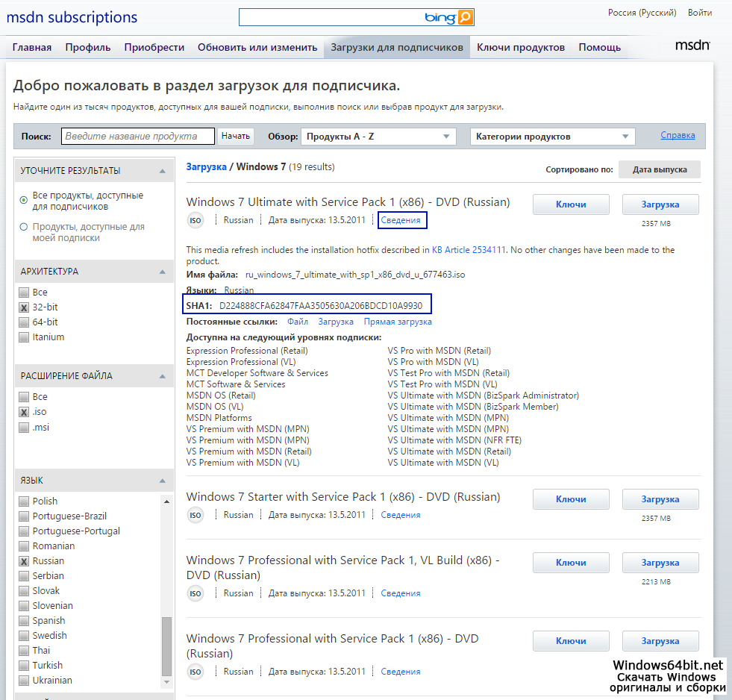Collapse the Архитектура filter section arrow

click(162, 272)
